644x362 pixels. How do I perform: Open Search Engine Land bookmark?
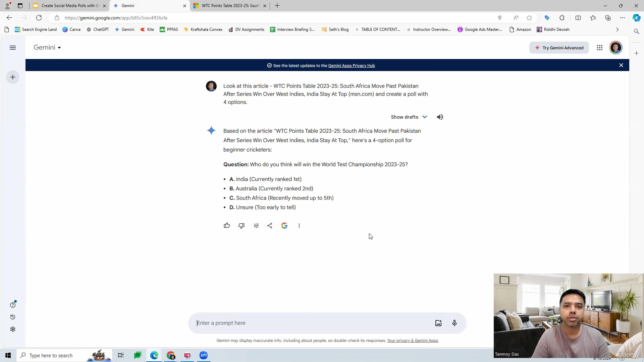36,29
